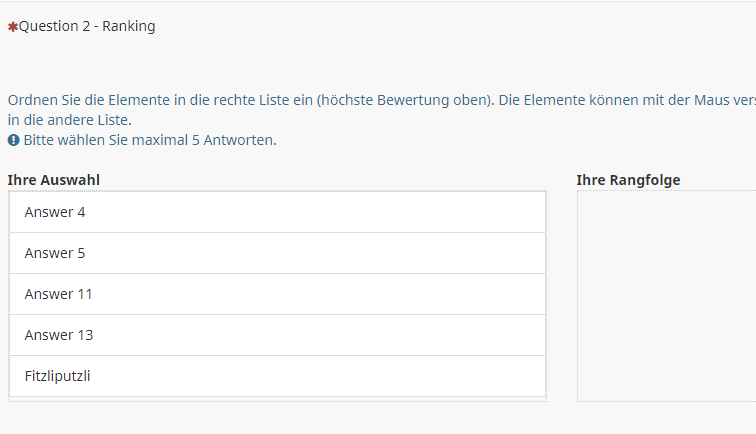Click the red mandatory asterisk icon
This screenshot has width=756, height=434.
12,27
